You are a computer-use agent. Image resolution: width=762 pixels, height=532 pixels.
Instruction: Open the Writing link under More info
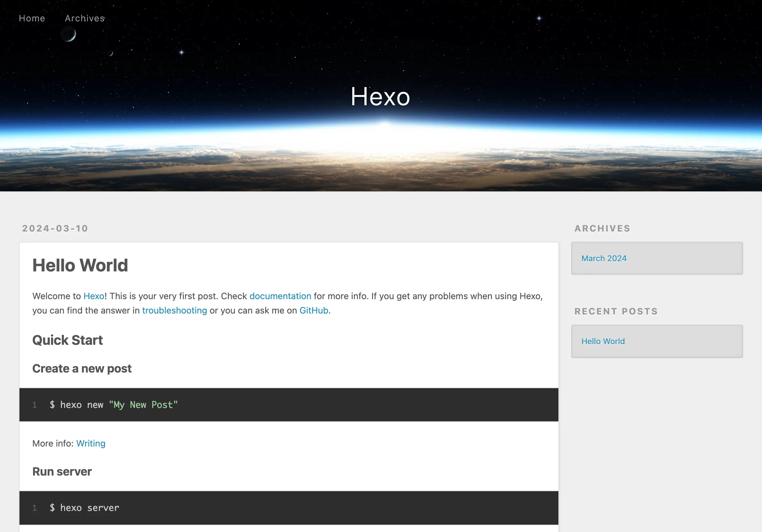click(91, 443)
